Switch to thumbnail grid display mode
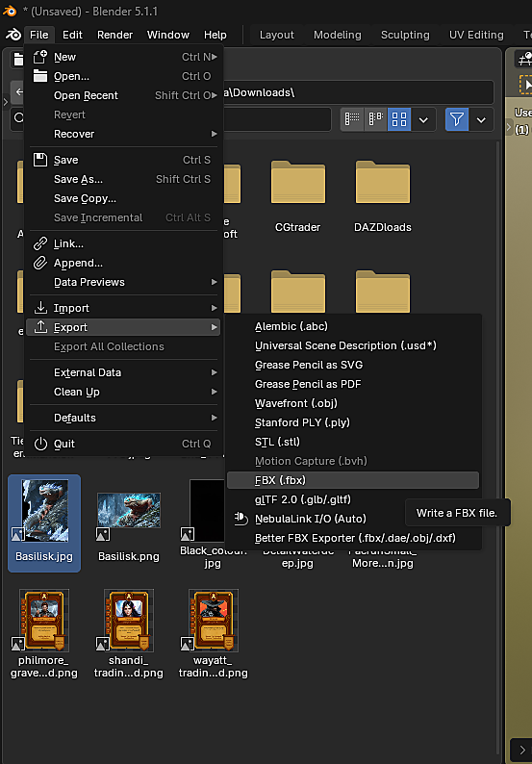 pyautogui.click(x=399, y=119)
